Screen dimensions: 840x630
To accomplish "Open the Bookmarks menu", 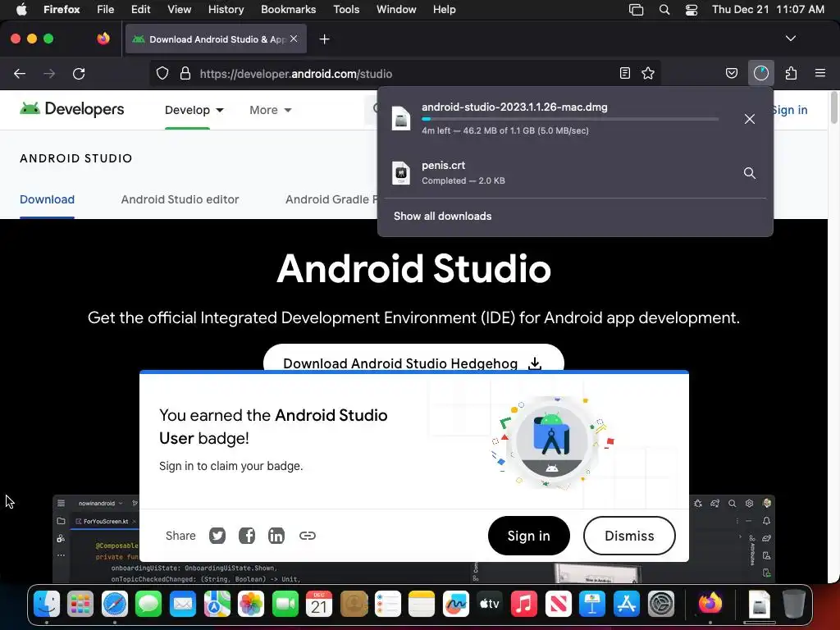I will (288, 10).
